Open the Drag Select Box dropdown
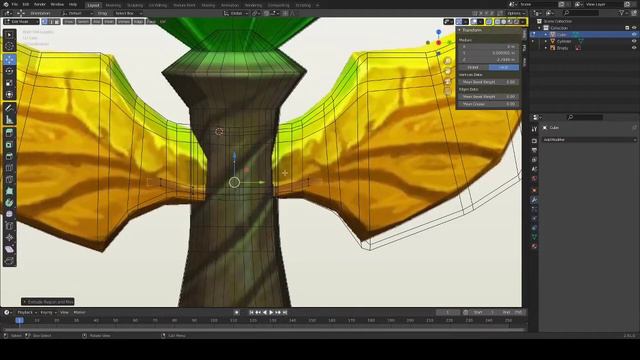 click(x=127, y=13)
